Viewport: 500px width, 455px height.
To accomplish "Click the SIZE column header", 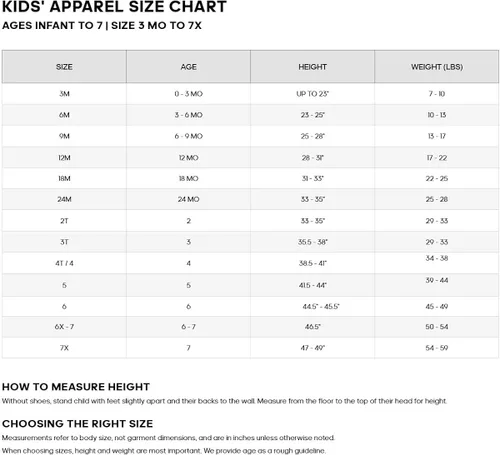I will pos(64,67).
